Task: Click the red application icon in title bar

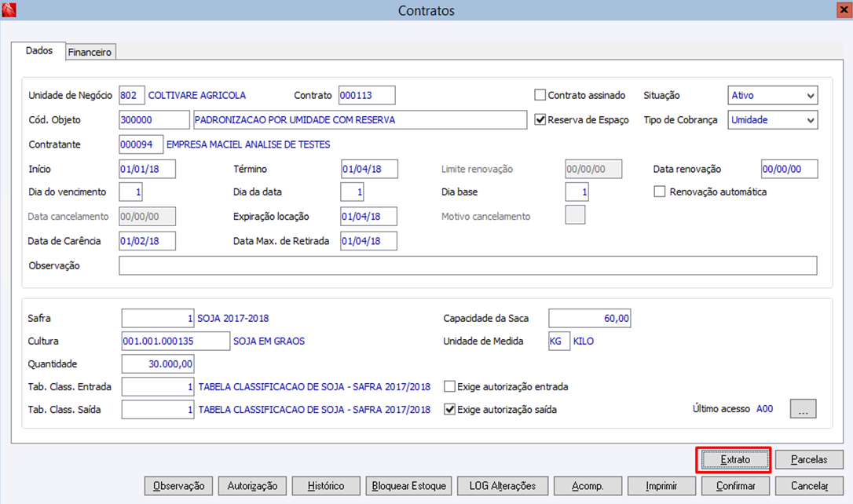Action: click(9, 9)
